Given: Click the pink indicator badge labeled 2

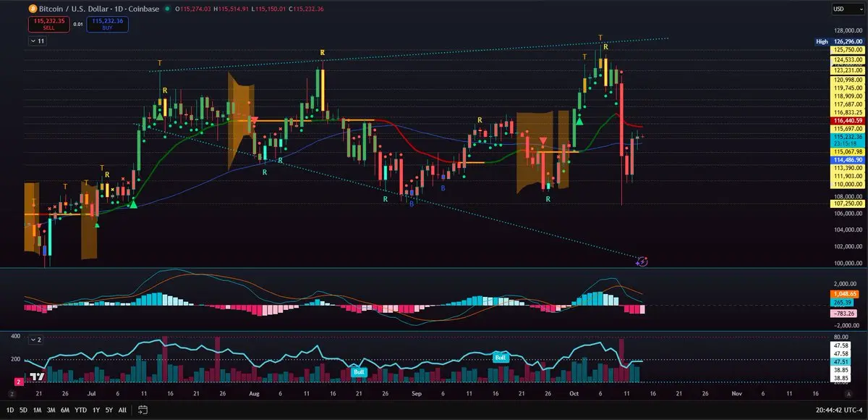Looking at the screenshot, I should (x=18, y=381).
